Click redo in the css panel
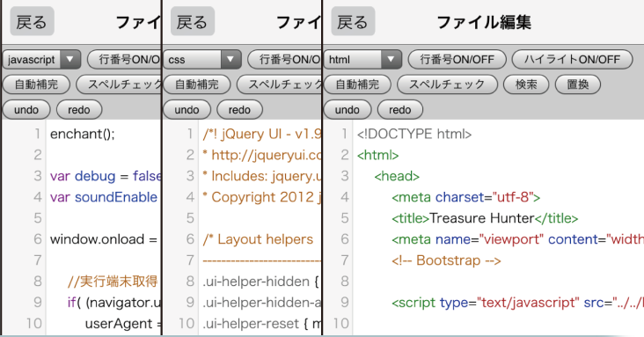The image size is (644, 337). tap(239, 110)
